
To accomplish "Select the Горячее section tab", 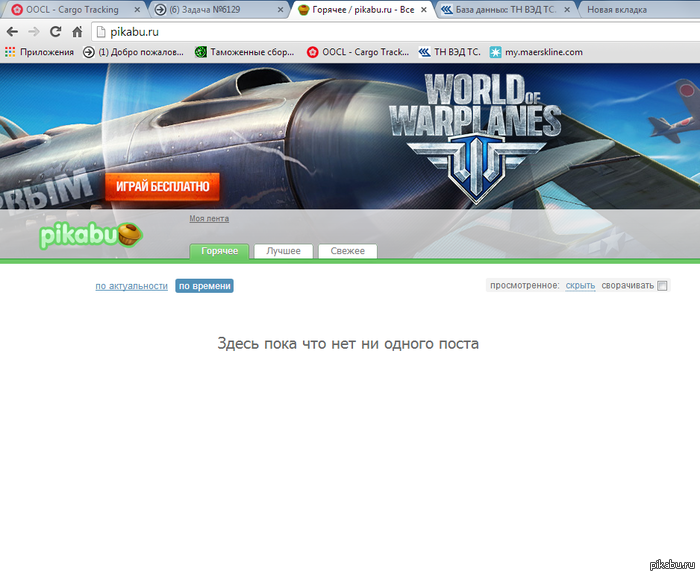I will pos(219,251).
